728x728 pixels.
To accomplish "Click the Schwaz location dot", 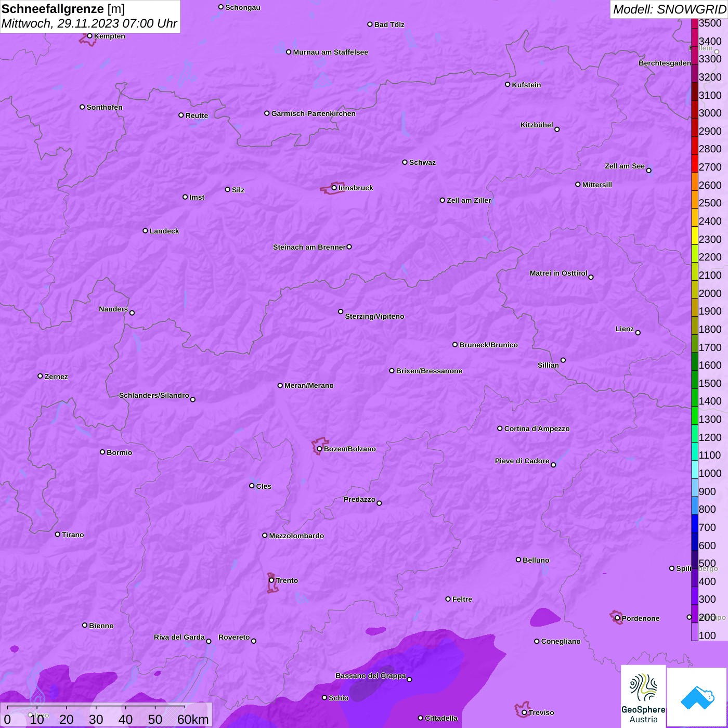I will (405, 162).
